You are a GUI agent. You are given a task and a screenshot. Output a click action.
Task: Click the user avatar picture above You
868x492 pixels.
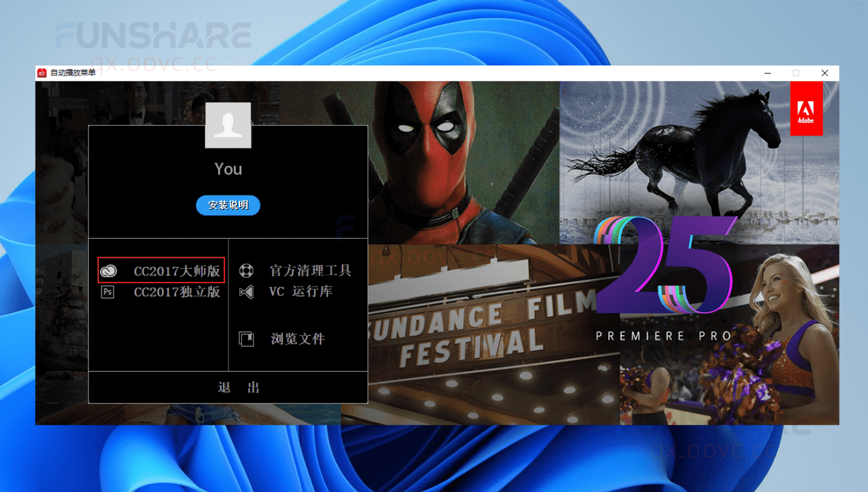click(228, 125)
